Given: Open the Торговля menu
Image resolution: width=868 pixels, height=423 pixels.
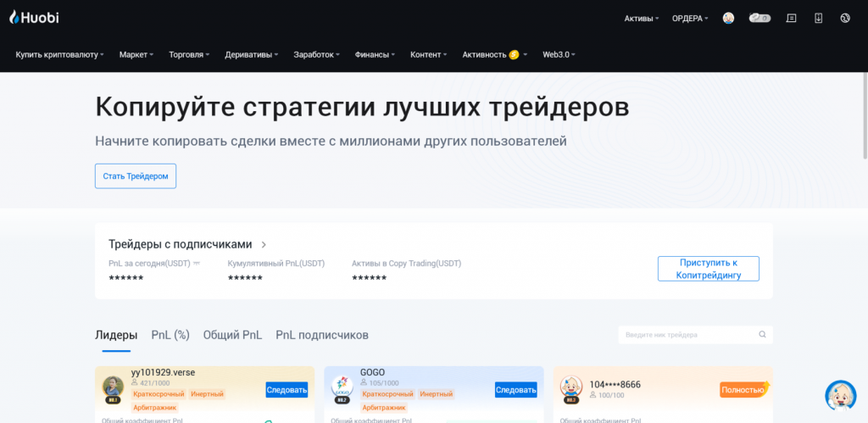Looking at the screenshot, I should [x=189, y=55].
